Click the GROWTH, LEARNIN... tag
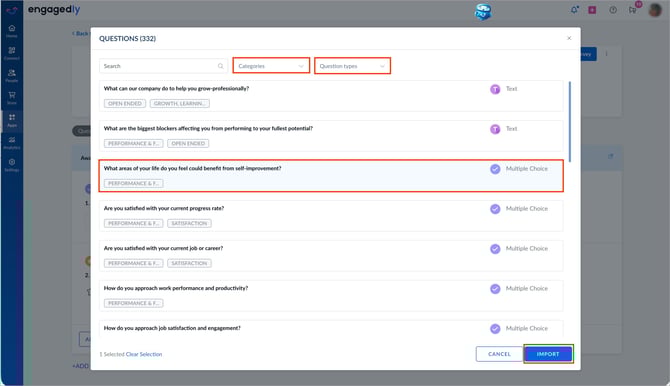Viewport: 670px width, 386px height. (x=179, y=103)
